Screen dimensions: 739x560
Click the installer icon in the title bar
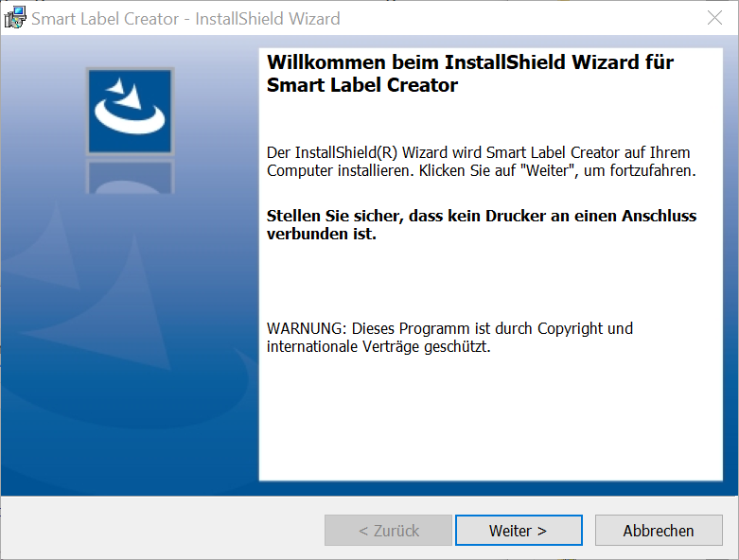[x=15, y=18]
